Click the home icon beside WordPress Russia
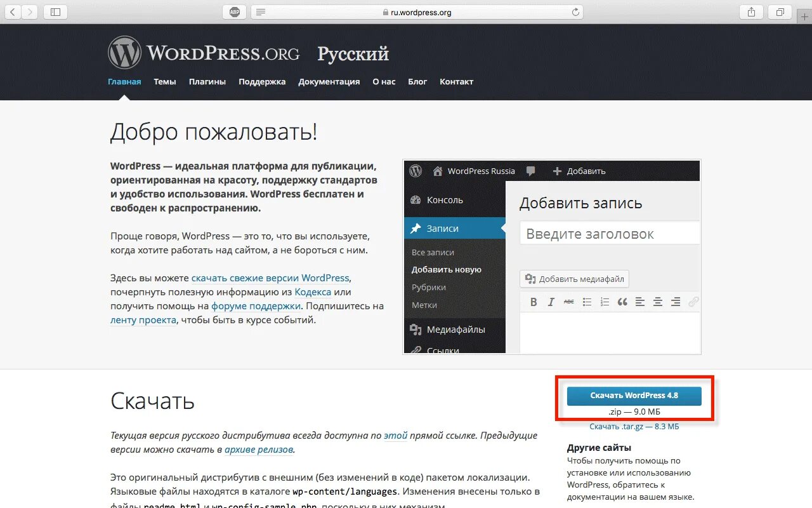Screen dimensions: 812x508 coord(438,171)
